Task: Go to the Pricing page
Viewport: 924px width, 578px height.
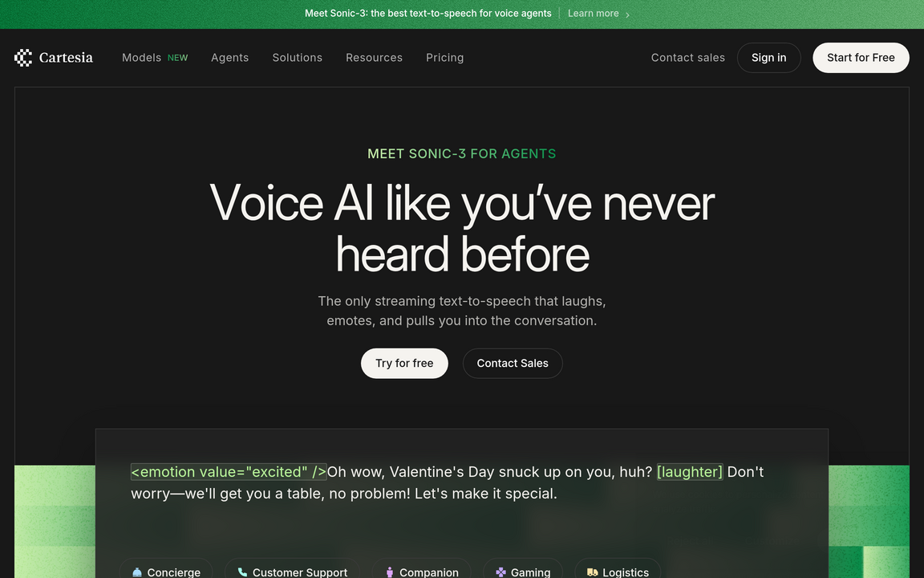Action: pos(445,58)
